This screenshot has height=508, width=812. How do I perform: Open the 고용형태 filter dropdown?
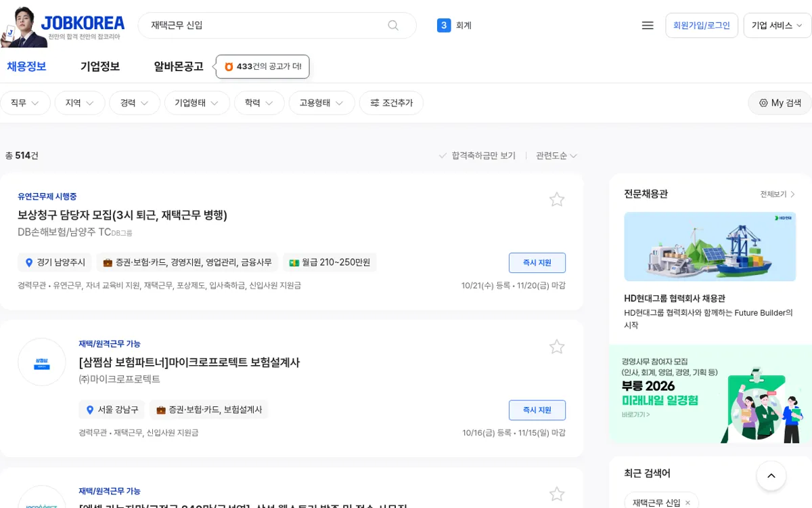[322, 103]
